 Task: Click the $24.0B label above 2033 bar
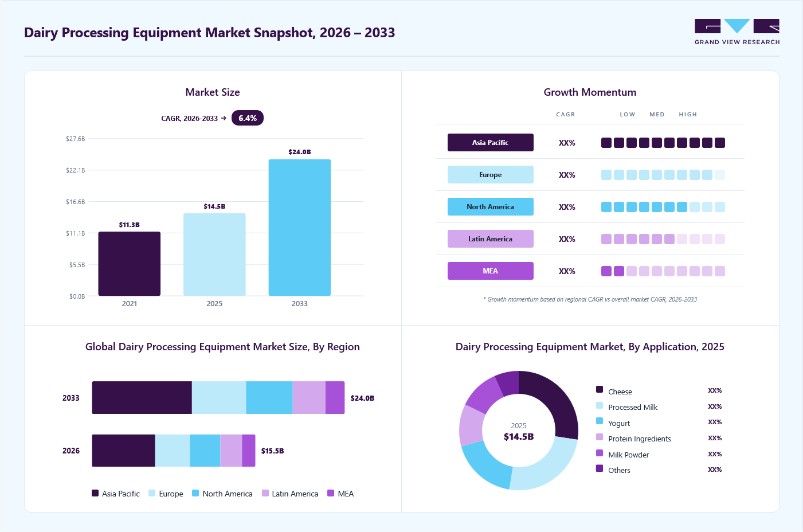pyautogui.click(x=300, y=152)
